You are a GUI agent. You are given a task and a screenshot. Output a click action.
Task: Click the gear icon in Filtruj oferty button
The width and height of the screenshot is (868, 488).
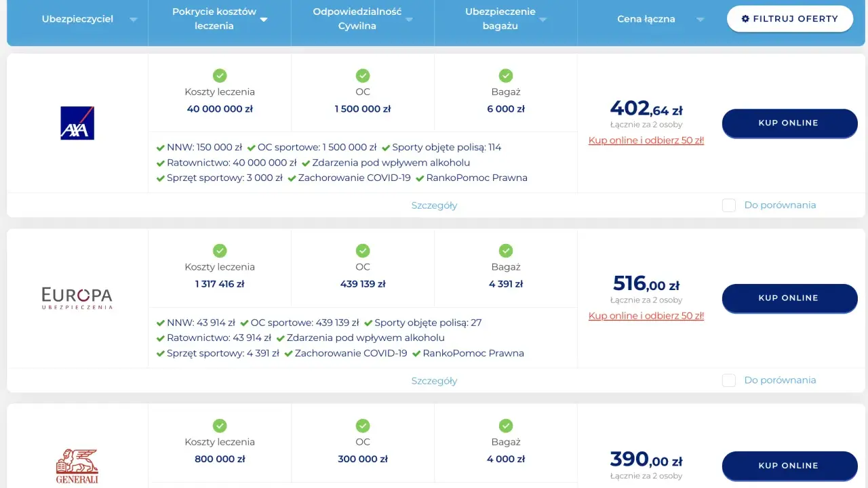(x=745, y=19)
